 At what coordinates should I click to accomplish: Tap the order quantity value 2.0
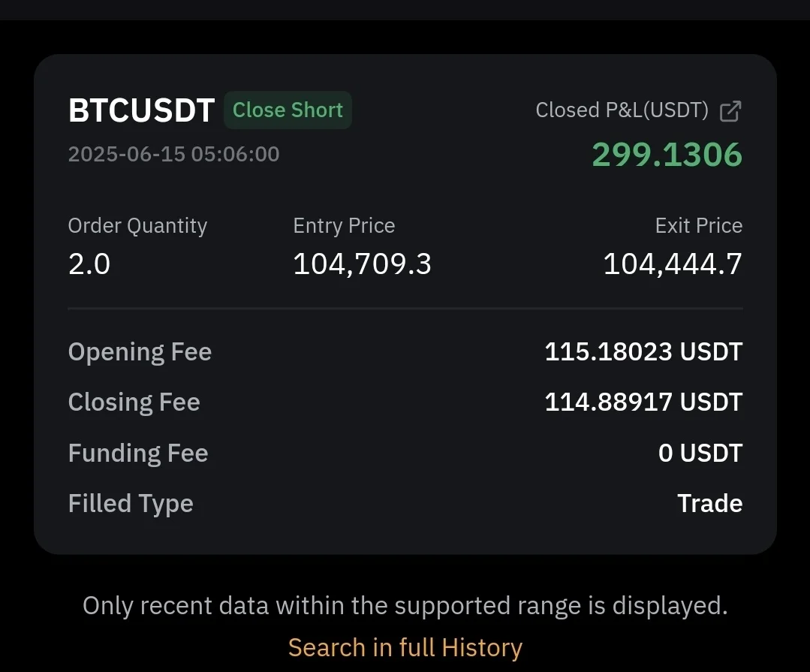(89, 264)
